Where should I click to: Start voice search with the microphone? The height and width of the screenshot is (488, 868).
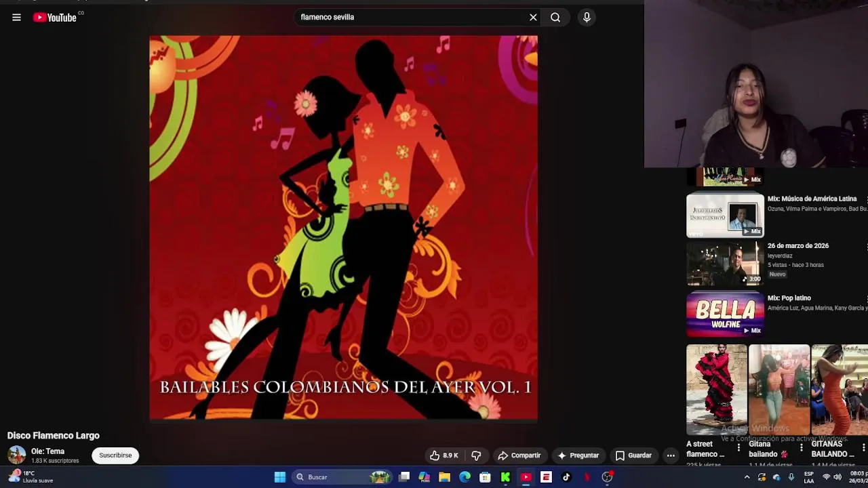coord(587,18)
